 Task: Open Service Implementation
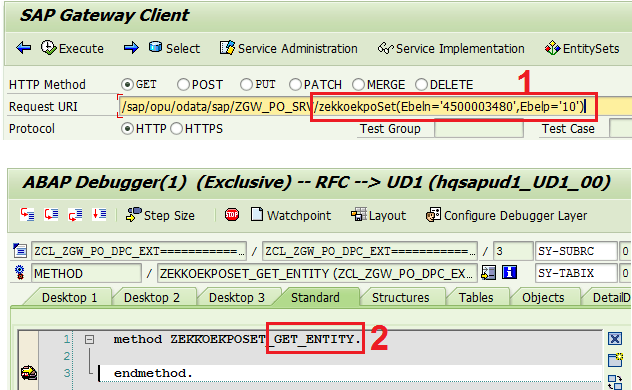[x=451, y=48]
